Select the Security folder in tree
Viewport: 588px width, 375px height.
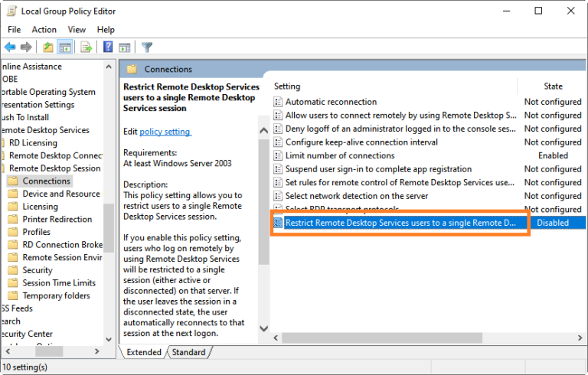(x=38, y=270)
